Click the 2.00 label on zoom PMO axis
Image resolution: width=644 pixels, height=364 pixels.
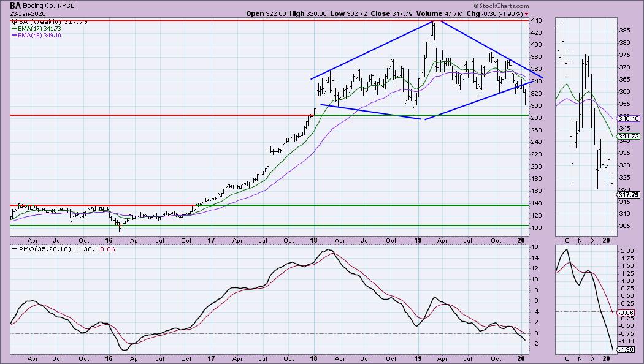click(x=627, y=251)
